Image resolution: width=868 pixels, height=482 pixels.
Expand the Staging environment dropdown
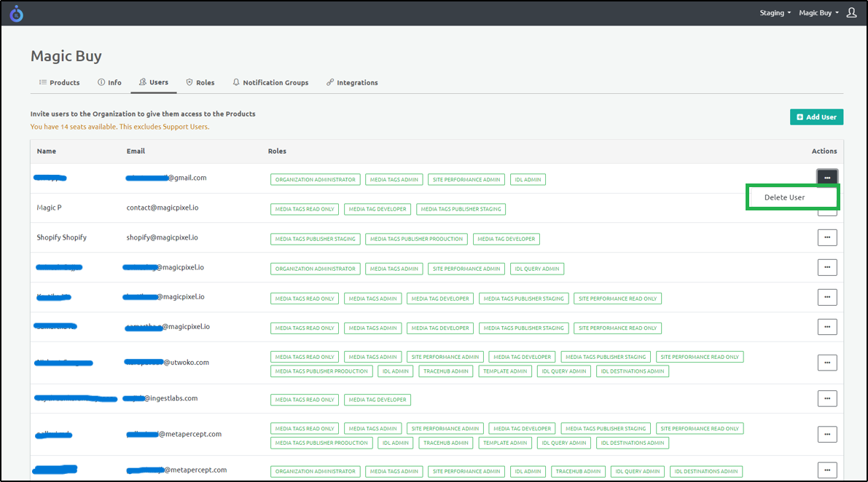pyautogui.click(x=775, y=13)
